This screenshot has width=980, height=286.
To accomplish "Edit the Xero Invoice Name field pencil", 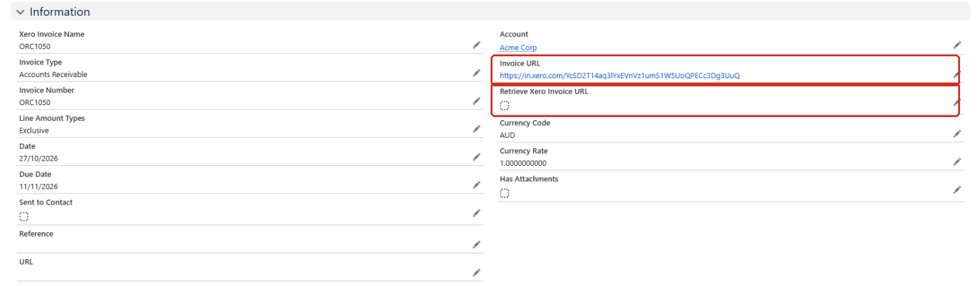I will pos(476,45).
